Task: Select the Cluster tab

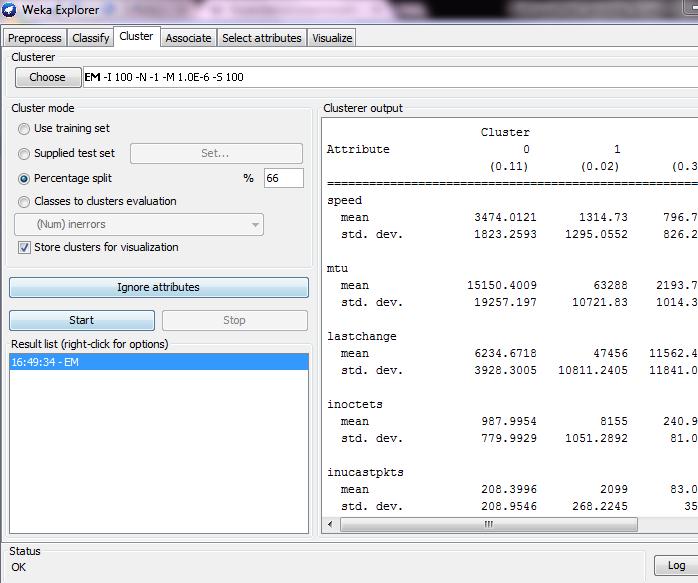Action: (136, 36)
